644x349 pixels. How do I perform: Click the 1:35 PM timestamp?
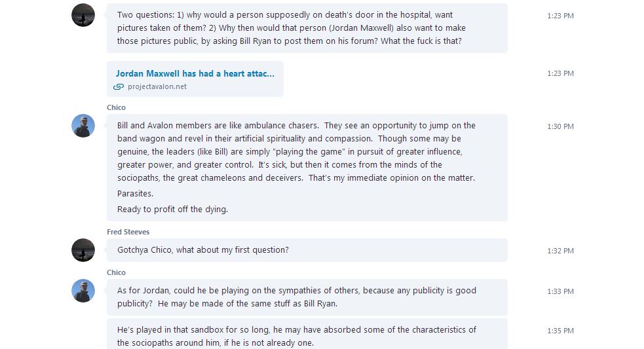560,331
